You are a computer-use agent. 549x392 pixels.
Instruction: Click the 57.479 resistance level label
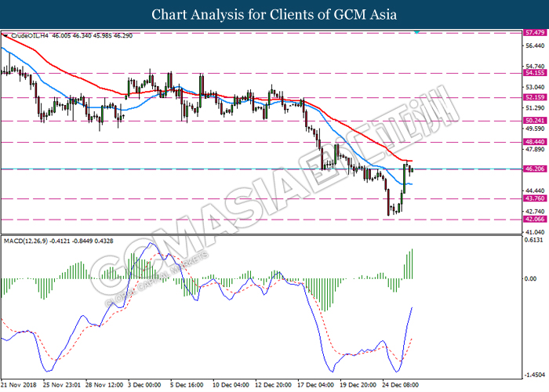[535, 33]
